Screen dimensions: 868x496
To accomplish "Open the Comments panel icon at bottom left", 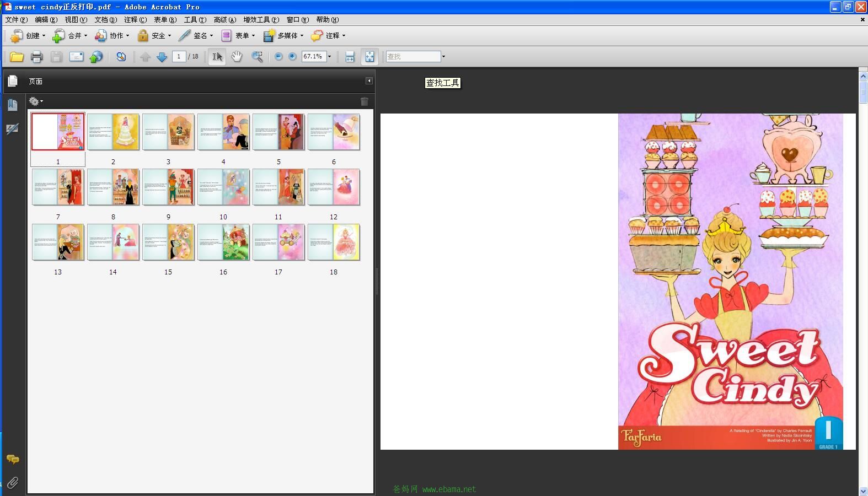I will pos(13,459).
